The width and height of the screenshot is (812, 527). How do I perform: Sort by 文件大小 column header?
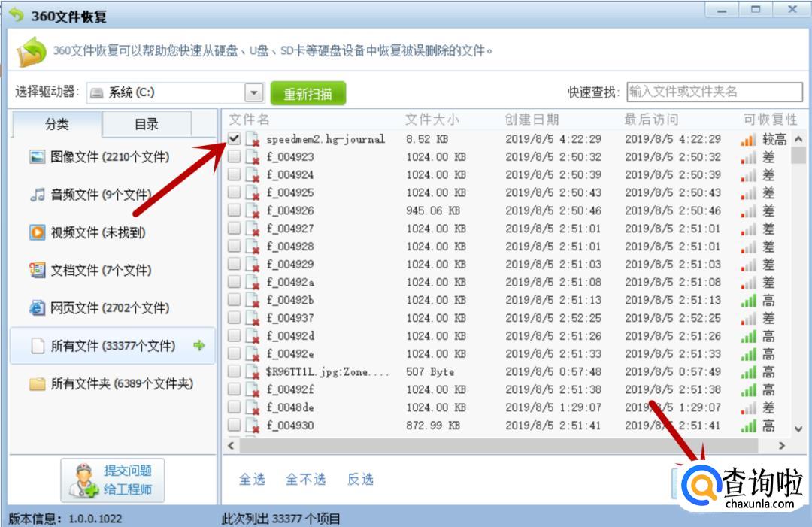tap(432, 120)
